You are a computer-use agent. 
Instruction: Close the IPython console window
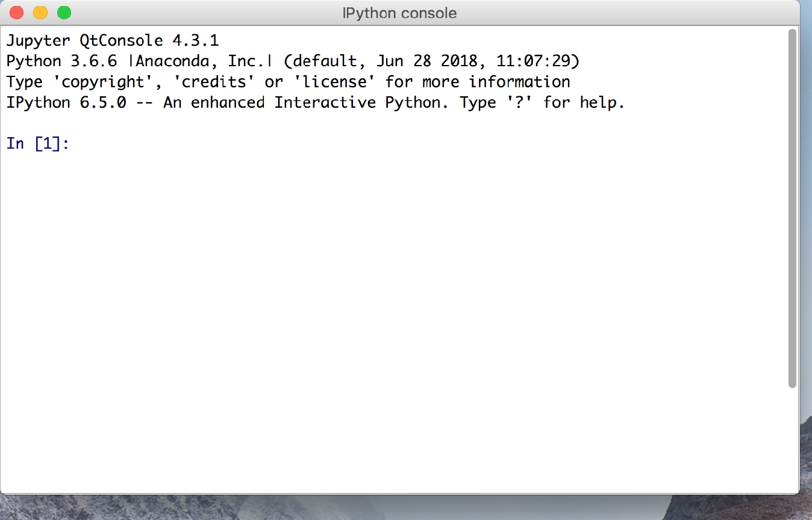coord(17,13)
